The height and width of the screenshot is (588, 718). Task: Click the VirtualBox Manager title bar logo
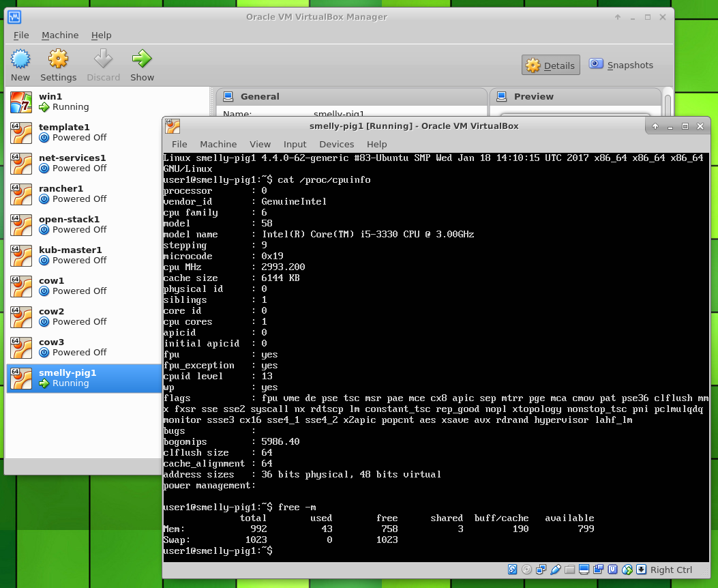[14, 18]
